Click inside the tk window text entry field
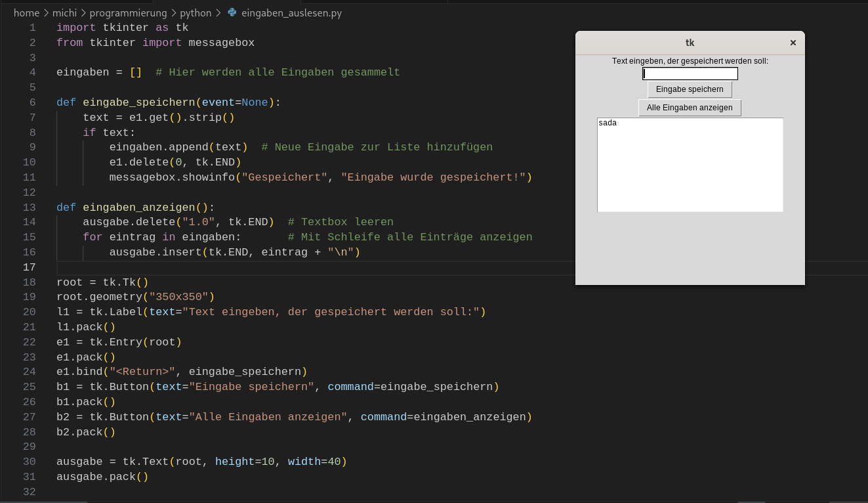The image size is (868, 503). 690,73
